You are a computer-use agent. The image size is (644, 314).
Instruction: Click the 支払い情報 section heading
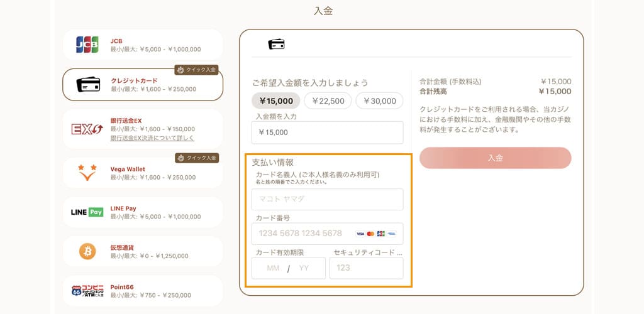coord(273,162)
